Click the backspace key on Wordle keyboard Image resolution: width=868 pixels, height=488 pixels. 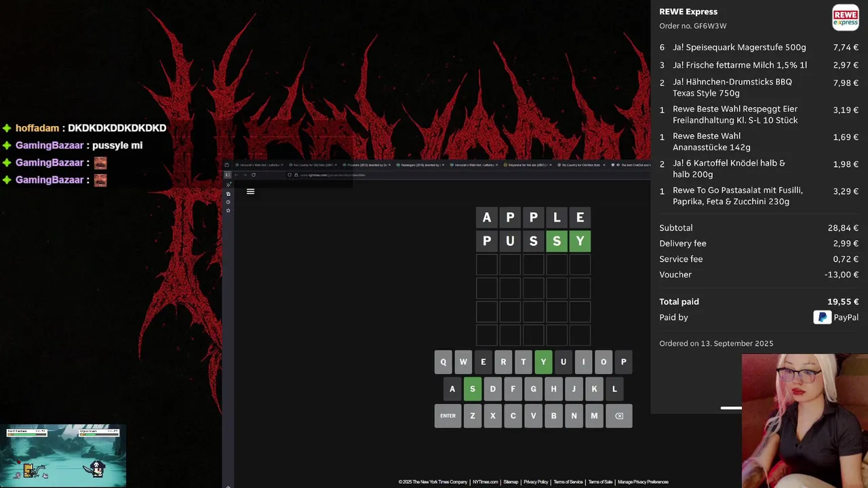tap(619, 416)
